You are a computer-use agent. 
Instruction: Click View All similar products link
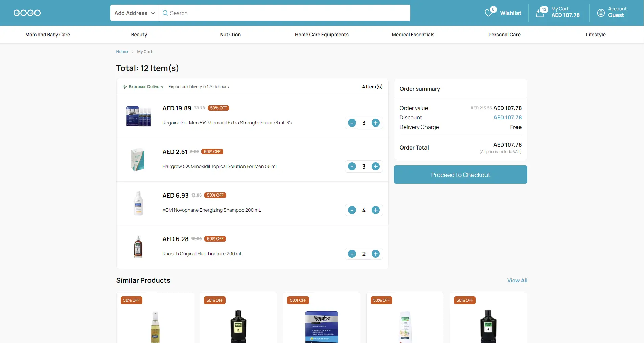tap(517, 280)
